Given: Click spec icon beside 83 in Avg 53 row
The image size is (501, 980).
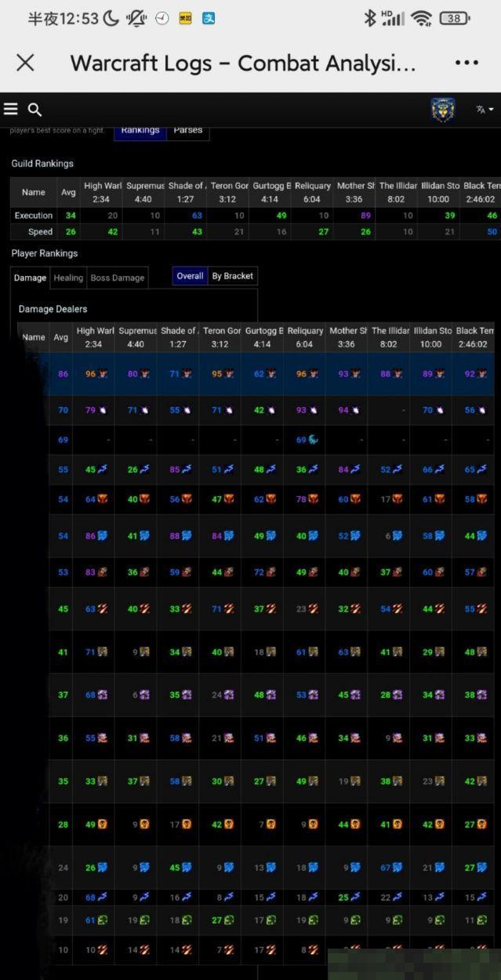Looking at the screenshot, I should [102, 572].
